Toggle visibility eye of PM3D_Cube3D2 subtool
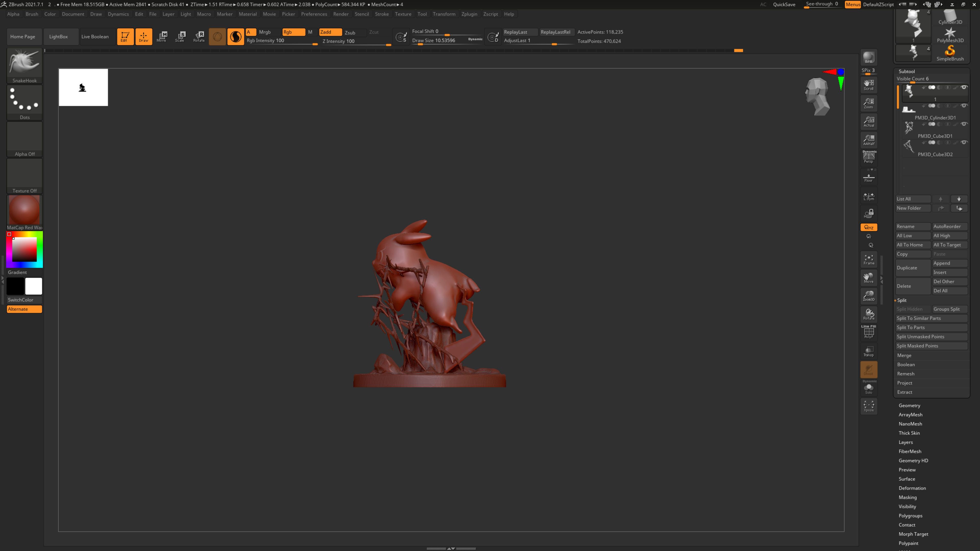Image resolution: width=980 pixels, height=551 pixels. click(x=964, y=142)
